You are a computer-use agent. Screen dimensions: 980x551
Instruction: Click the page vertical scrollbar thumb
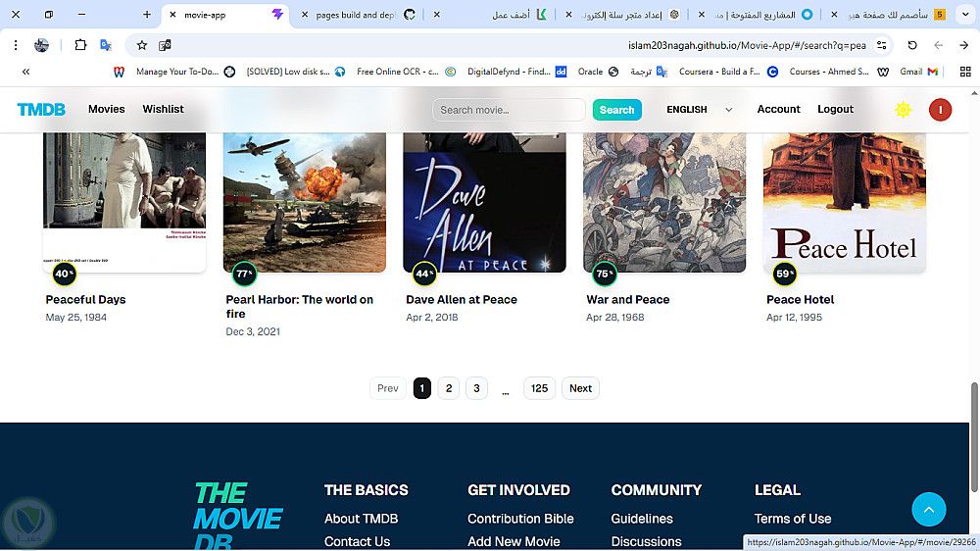pyautogui.click(x=974, y=438)
